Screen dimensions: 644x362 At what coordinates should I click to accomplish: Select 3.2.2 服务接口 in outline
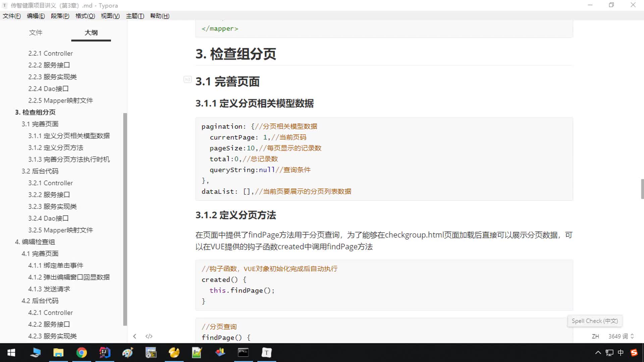click(49, 195)
